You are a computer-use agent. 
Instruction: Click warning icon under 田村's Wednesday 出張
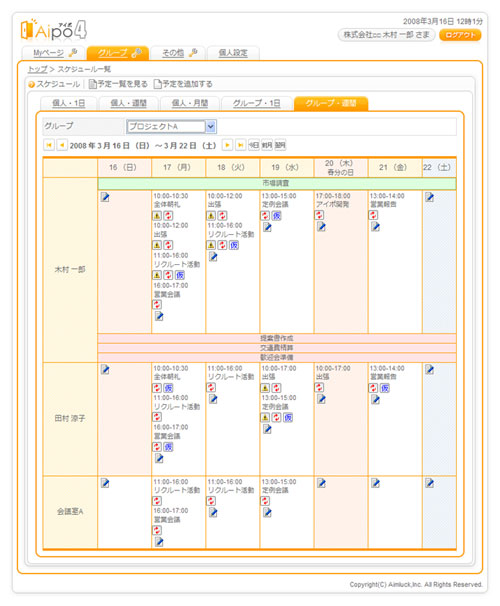265,388
